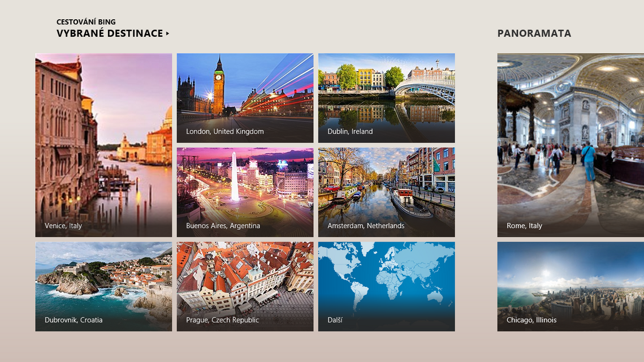The height and width of the screenshot is (362, 644).
Task: Open the Chicago, Illinois panorama
Action: 570,286
